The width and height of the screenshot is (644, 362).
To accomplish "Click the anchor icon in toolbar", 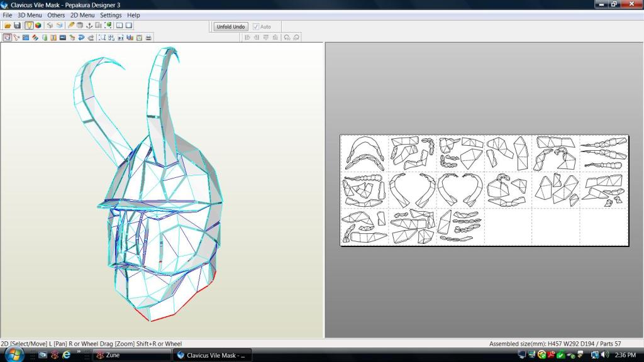I will (x=89, y=25).
